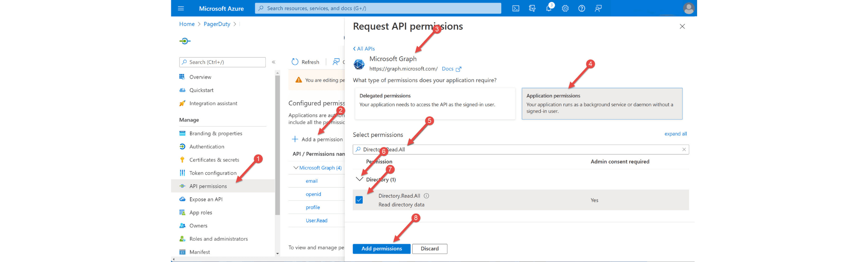Click the Manifest icon in sidebar
The width and height of the screenshot is (868, 262).
(x=182, y=252)
